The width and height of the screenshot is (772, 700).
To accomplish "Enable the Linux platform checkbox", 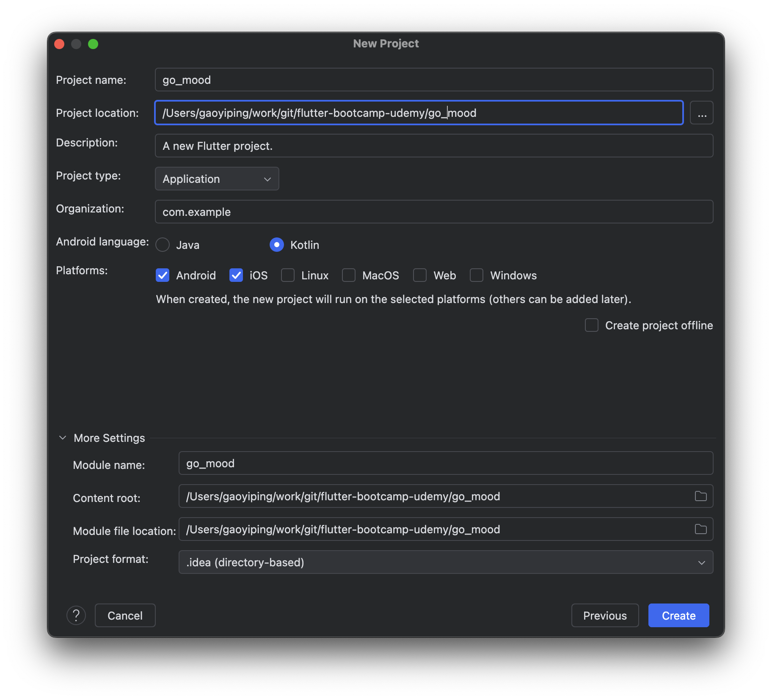I will (x=288, y=276).
